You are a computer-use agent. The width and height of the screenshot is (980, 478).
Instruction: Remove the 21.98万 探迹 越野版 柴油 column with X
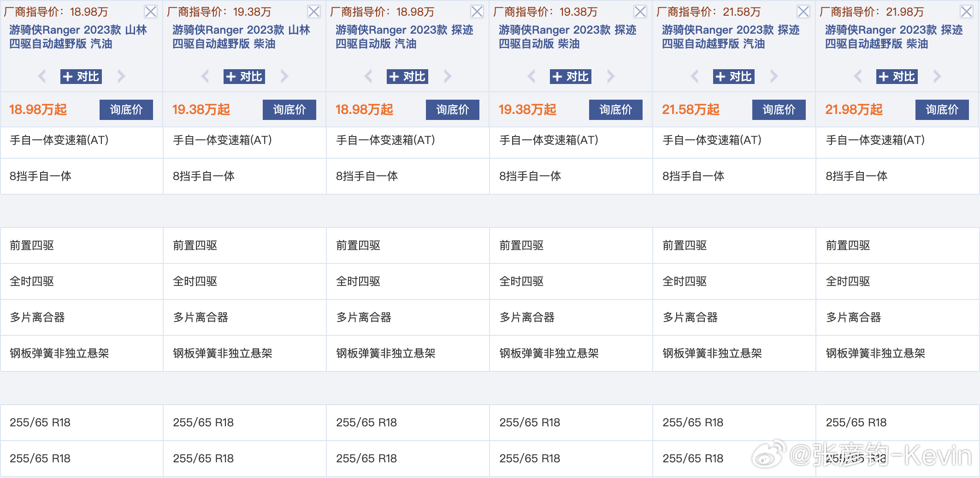pyautogui.click(x=967, y=12)
